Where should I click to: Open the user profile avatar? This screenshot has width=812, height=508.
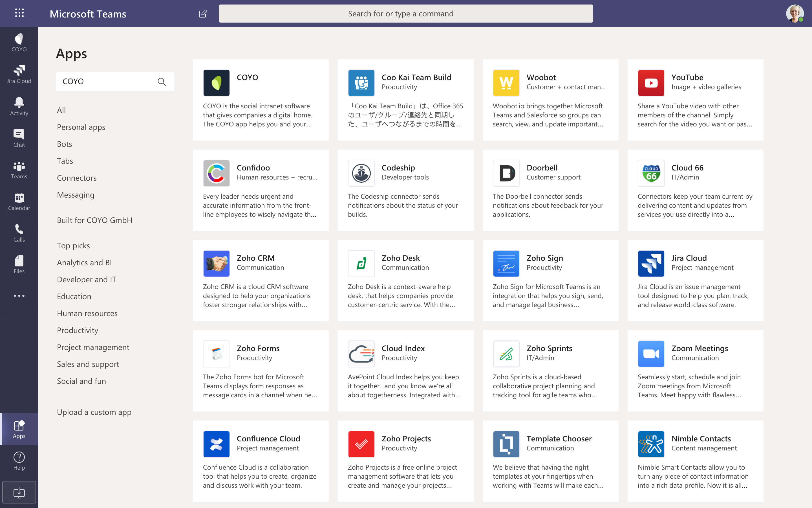(795, 14)
